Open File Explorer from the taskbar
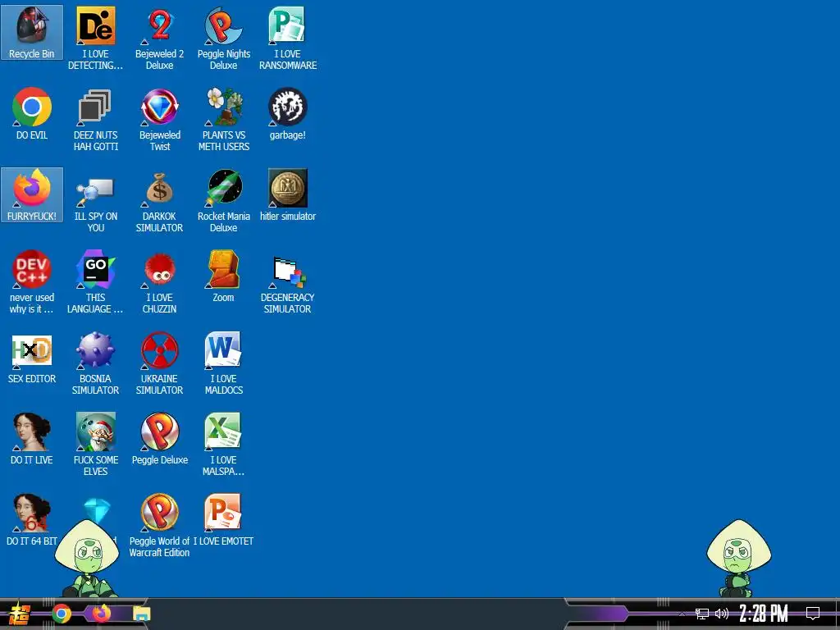Viewport: 840px width, 630px height. coord(141,614)
